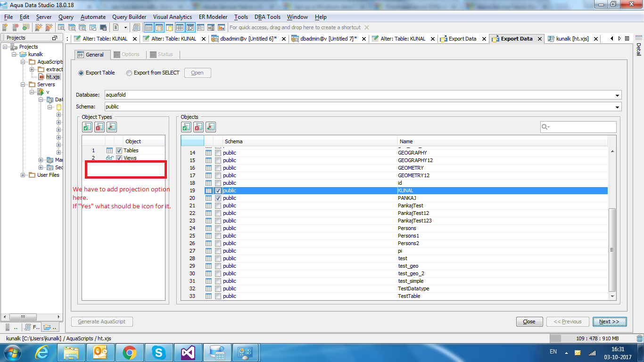Click the Visual Analytics chart toolbar icon
The width and height of the screenshot is (644, 362).
coord(221,27)
